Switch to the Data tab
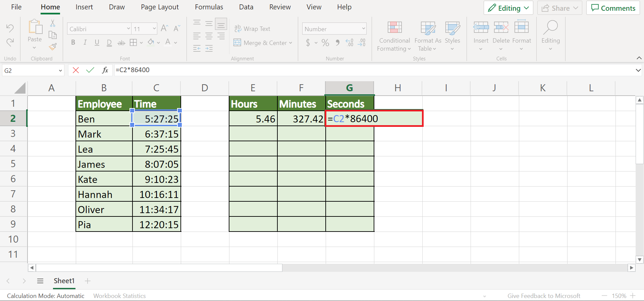The width and height of the screenshot is (644, 301). point(246,7)
